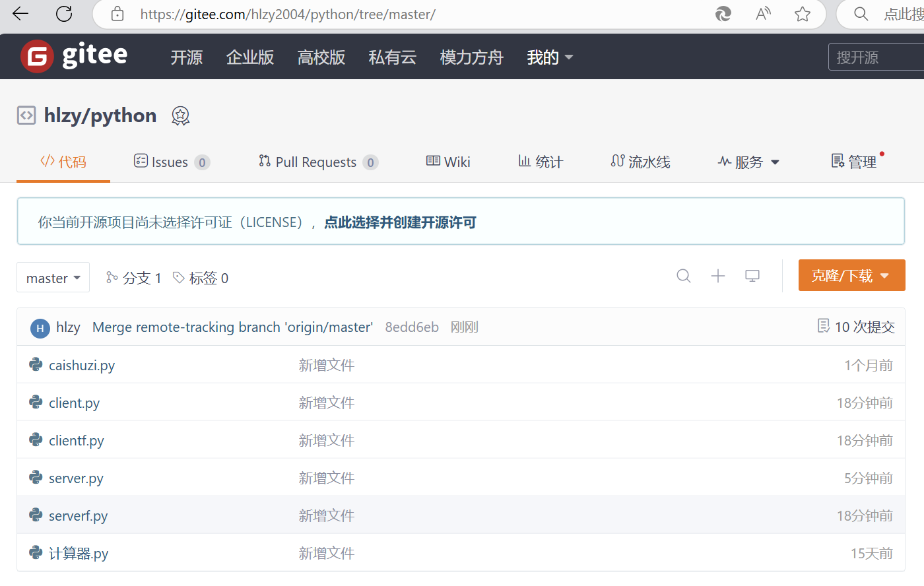Activate the read aloud icon
Viewport: 924px width, 586px height.
pos(763,14)
